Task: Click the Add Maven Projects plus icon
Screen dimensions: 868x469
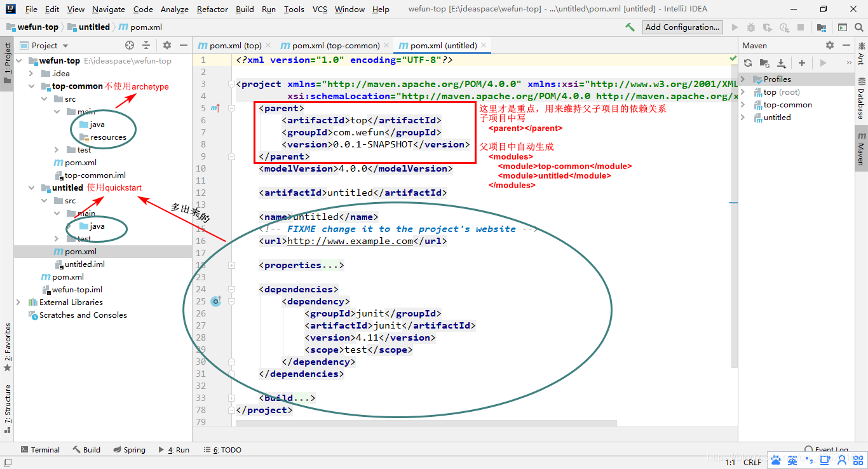Action: pos(802,63)
